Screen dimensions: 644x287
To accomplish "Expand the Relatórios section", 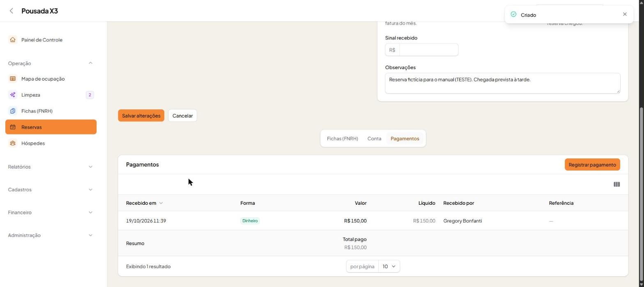I will point(90,167).
